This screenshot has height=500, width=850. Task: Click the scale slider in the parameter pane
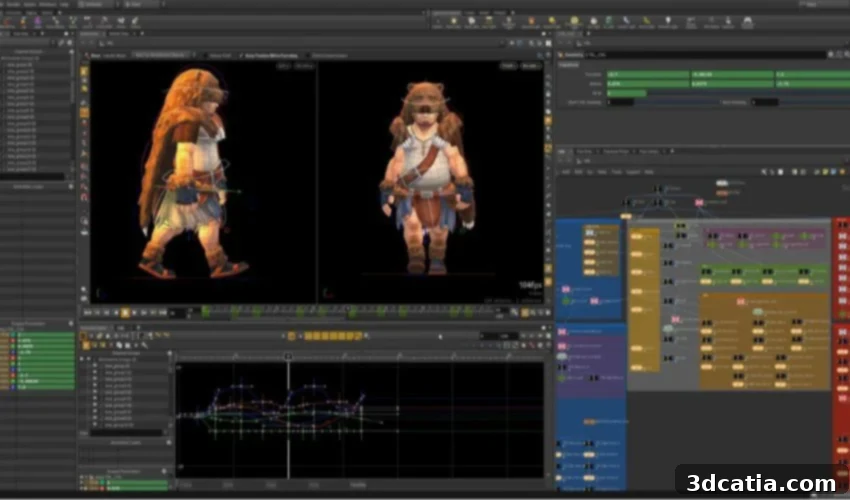(x=727, y=93)
